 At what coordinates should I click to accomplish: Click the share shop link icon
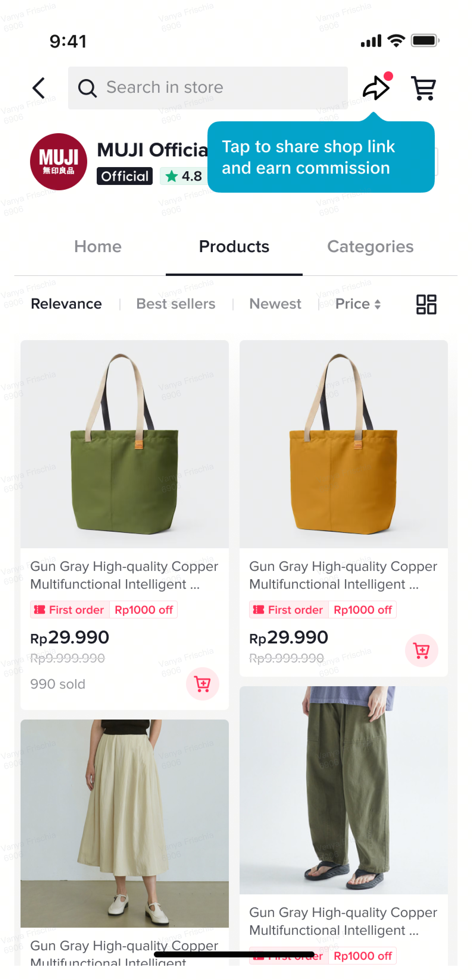click(376, 88)
